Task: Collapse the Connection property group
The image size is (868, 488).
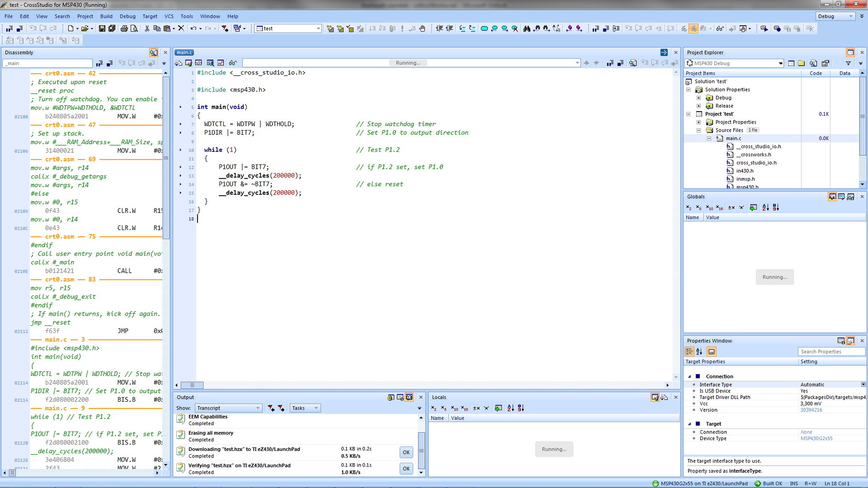Action: click(x=690, y=376)
